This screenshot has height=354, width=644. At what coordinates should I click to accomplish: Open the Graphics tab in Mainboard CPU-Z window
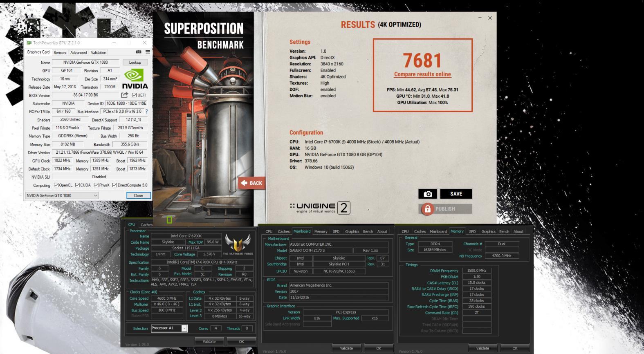(352, 231)
